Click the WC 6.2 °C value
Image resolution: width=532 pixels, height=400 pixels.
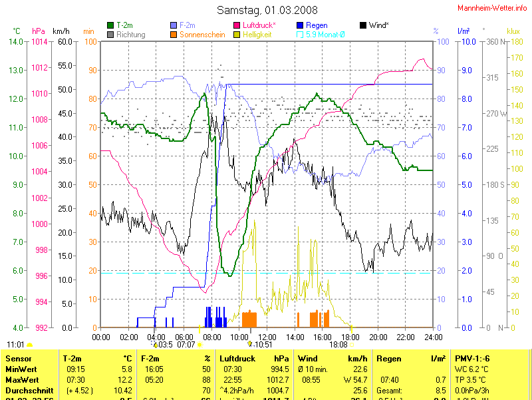471,369
